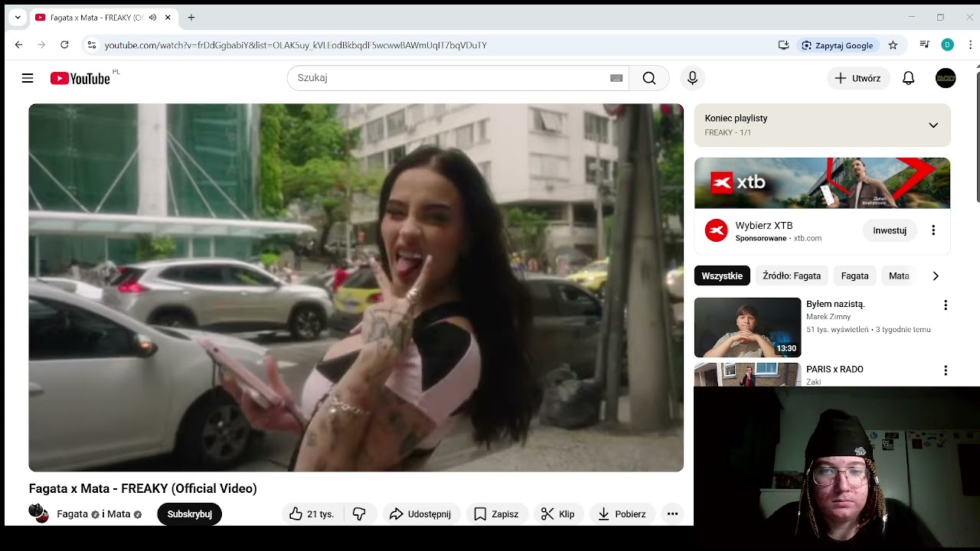
Task: Click the search magnifier button
Action: tap(649, 78)
